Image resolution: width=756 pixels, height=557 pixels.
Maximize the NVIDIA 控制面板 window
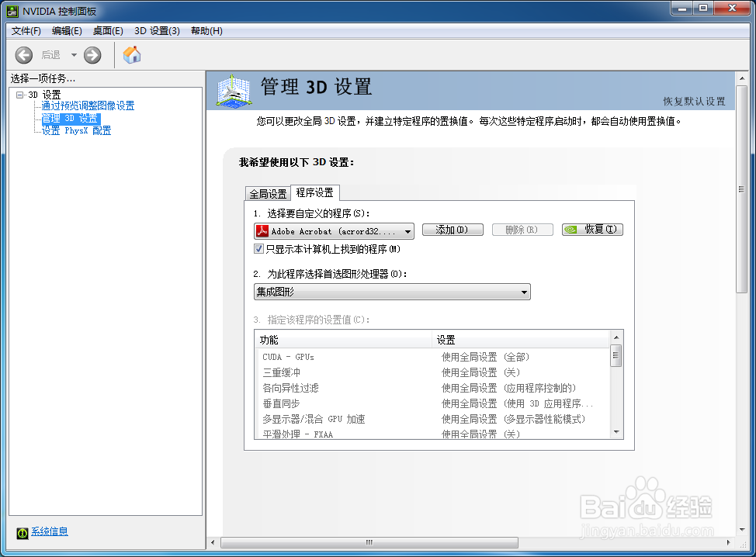[x=704, y=9]
